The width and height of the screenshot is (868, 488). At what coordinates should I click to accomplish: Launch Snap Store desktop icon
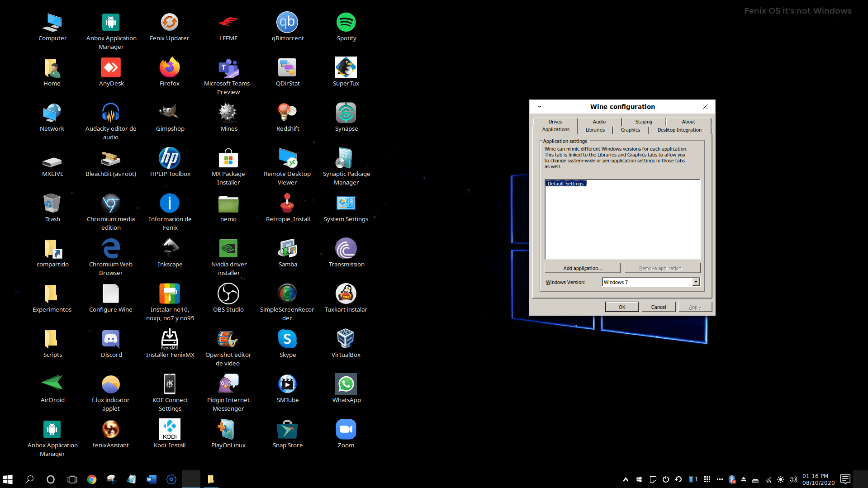coord(287,429)
